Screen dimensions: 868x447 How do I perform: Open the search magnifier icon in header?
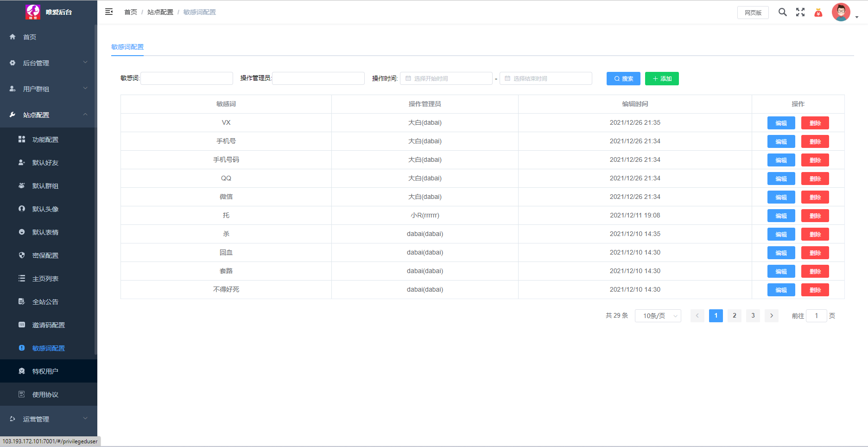coord(782,12)
